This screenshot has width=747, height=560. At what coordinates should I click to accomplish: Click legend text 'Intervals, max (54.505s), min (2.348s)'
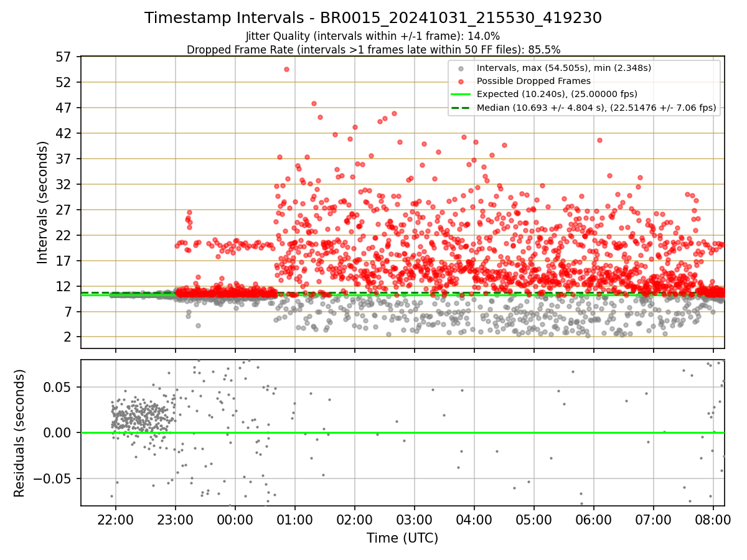click(x=564, y=68)
